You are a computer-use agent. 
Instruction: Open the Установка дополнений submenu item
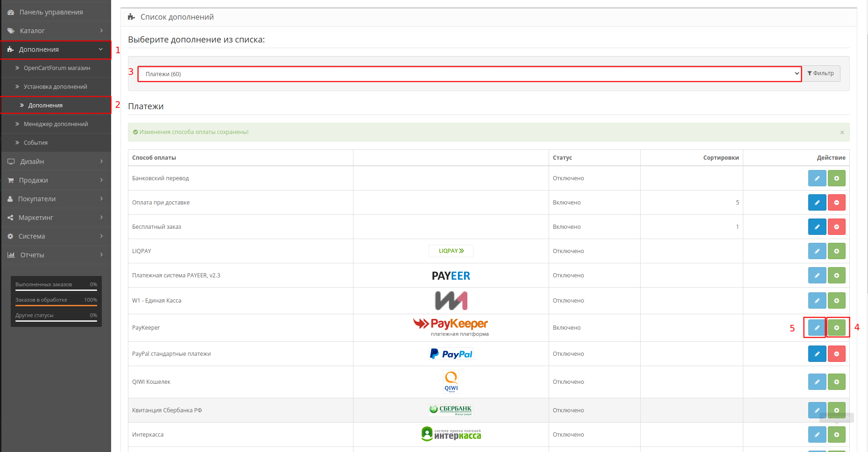point(55,87)
